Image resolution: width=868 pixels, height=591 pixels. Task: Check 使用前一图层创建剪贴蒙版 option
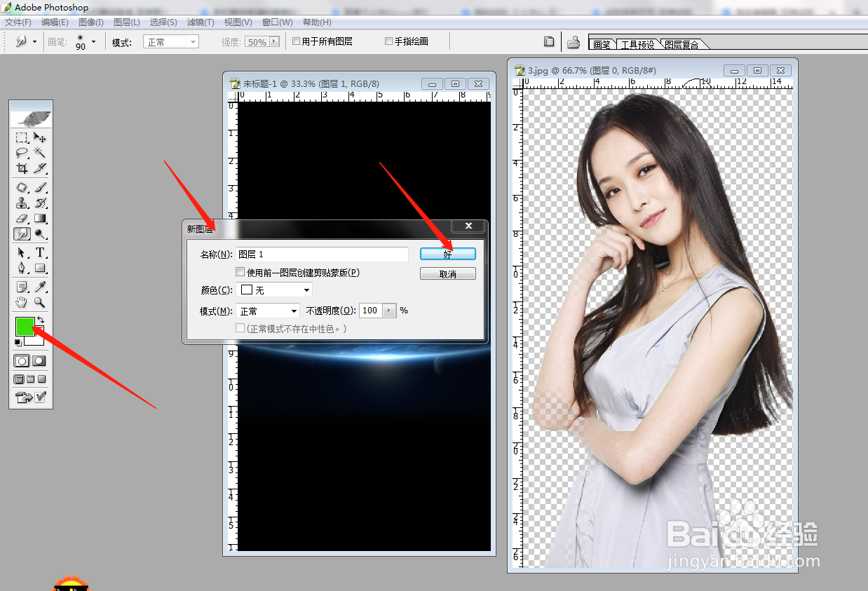click(x=240, y=272)
